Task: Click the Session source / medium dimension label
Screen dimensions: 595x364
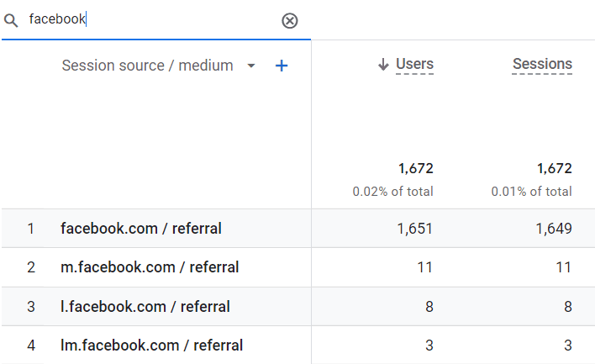Action: tap(147, 66)
